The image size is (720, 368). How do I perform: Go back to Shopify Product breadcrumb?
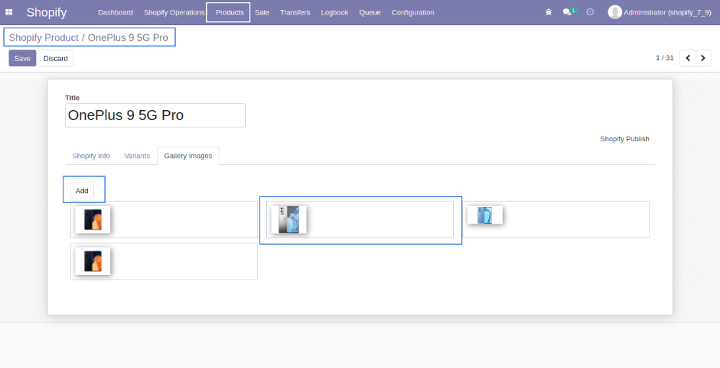pyautogui.click(x=44, y=38)
